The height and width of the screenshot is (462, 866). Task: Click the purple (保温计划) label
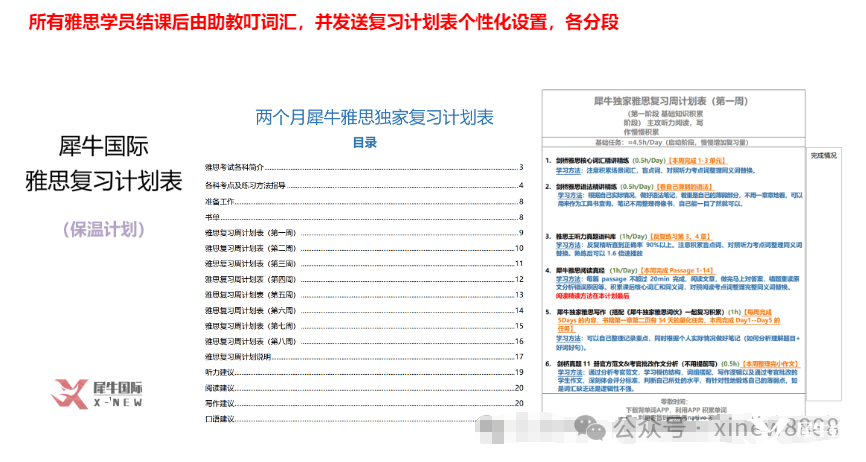(104, 229)
